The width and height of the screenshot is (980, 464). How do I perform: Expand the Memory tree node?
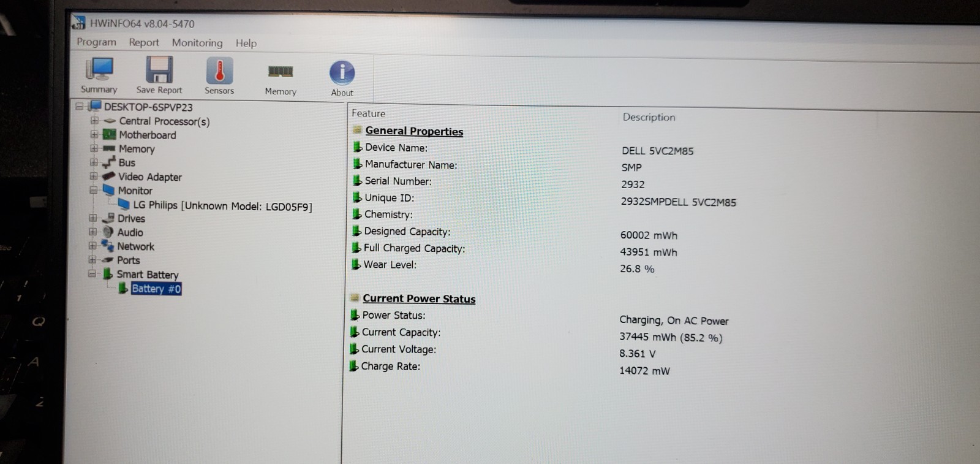pos(94,148)
